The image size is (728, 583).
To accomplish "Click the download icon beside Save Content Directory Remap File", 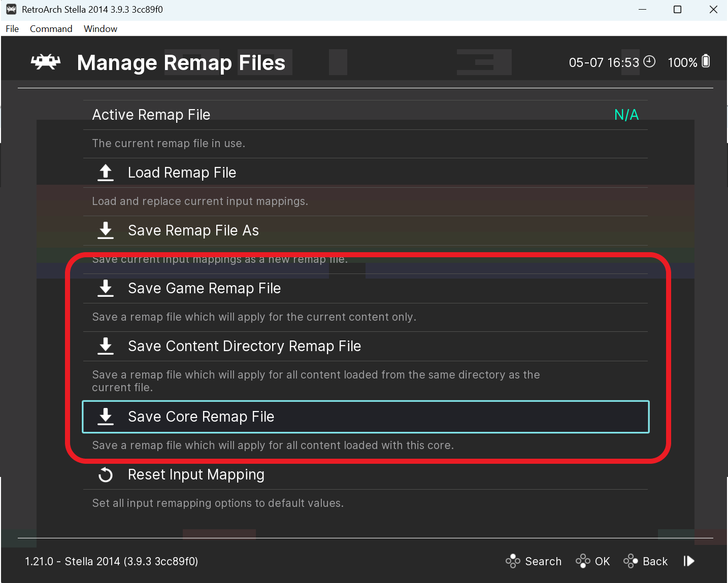I will tap(106, 346).
